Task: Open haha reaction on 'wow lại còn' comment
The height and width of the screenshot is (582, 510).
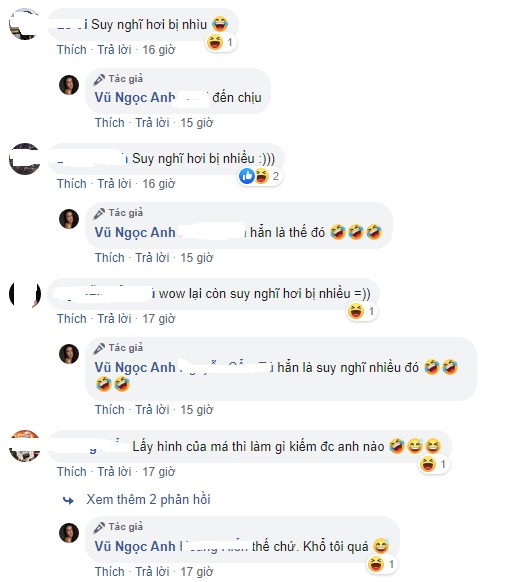Action: pyautogui.click(x=362, y=311)
